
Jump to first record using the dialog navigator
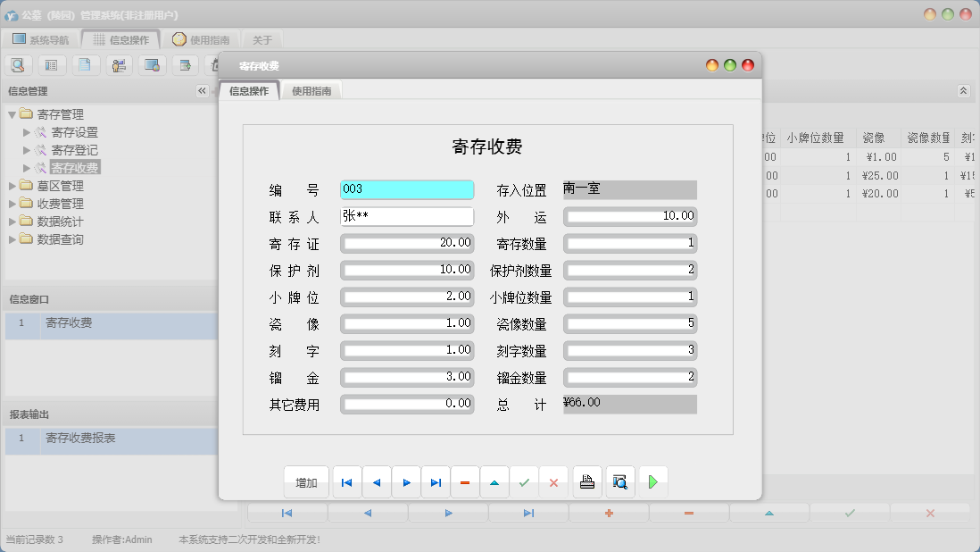point(346,481)
